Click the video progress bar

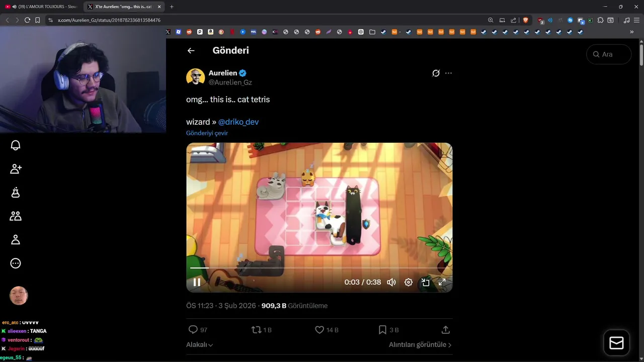point(319,268)
